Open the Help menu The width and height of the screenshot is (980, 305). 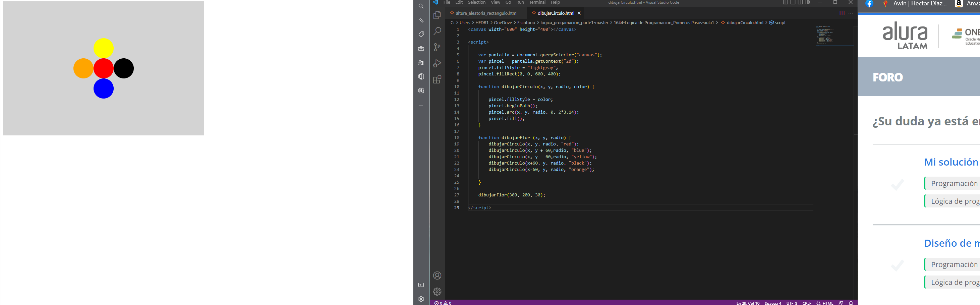click(x=556, y=2)
